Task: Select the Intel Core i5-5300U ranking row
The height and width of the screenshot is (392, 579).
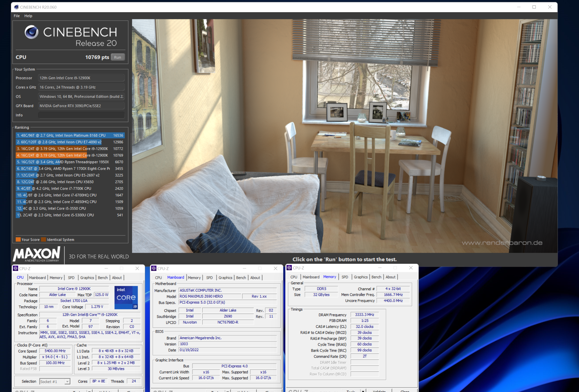Action: tap(70, 215)
